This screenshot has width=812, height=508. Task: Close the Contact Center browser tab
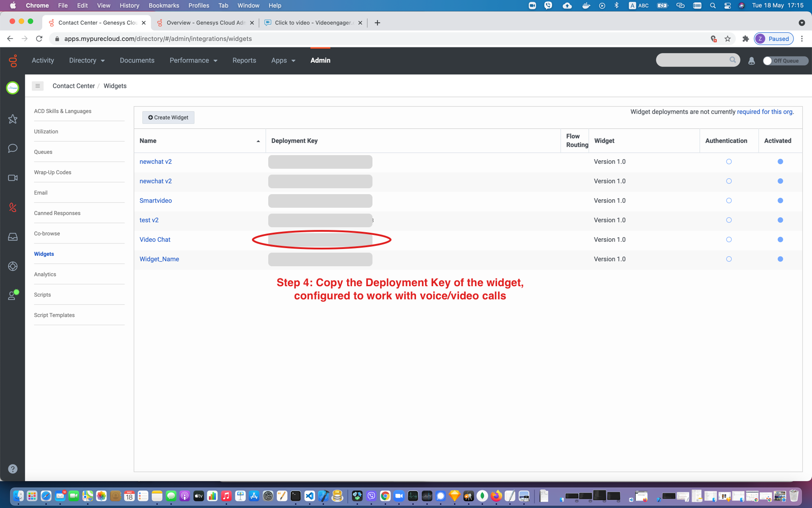[x=144, y=23]
